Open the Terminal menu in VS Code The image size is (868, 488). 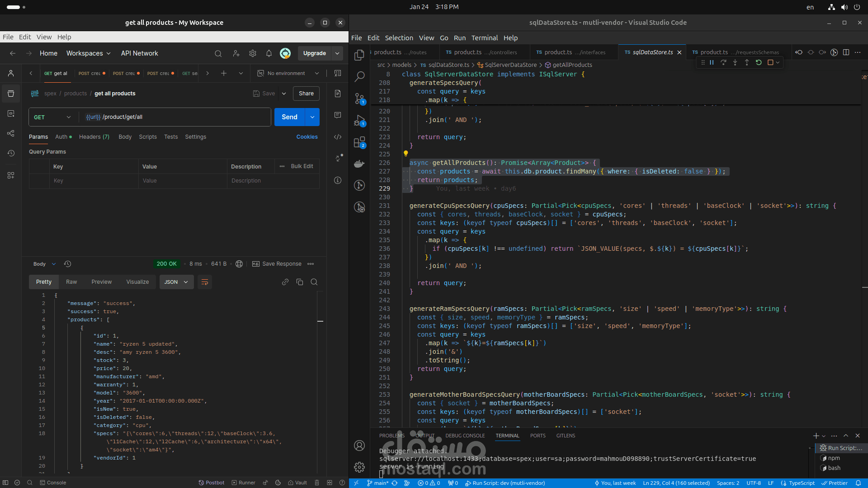pos(484,38)
